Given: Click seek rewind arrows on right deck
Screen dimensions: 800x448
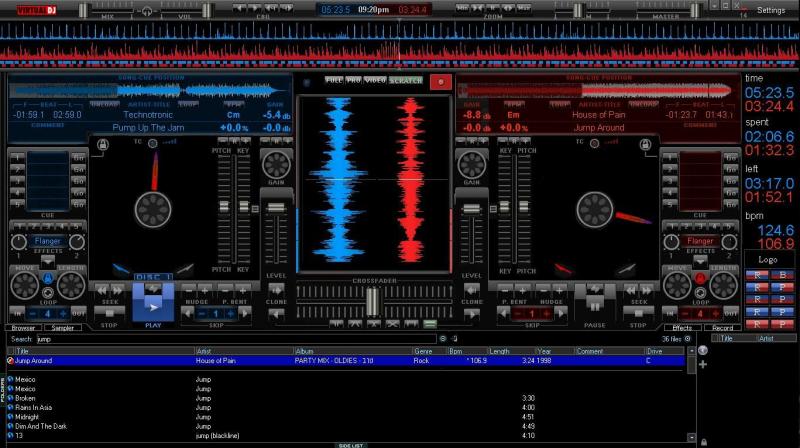Looking at the screenshot, I should (x=631, y=290).
